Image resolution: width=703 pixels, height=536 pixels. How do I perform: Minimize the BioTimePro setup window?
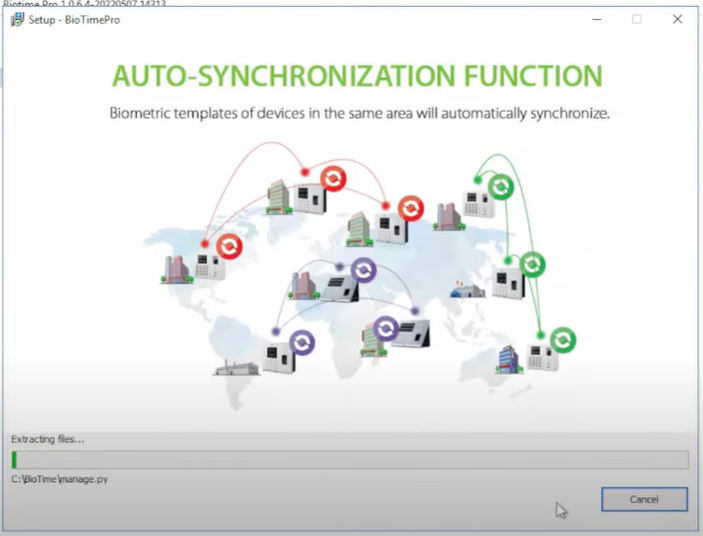point(597,19)
